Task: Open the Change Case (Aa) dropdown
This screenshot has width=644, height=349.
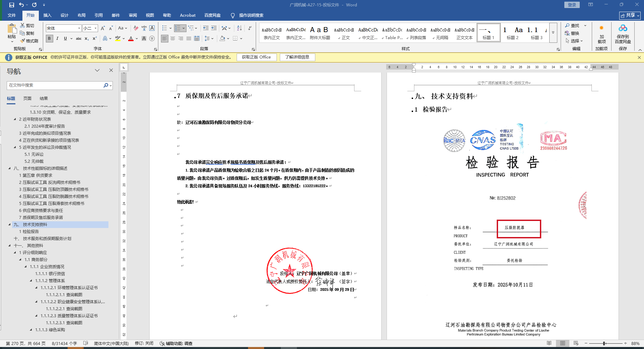Action: (x=123, y=28)
